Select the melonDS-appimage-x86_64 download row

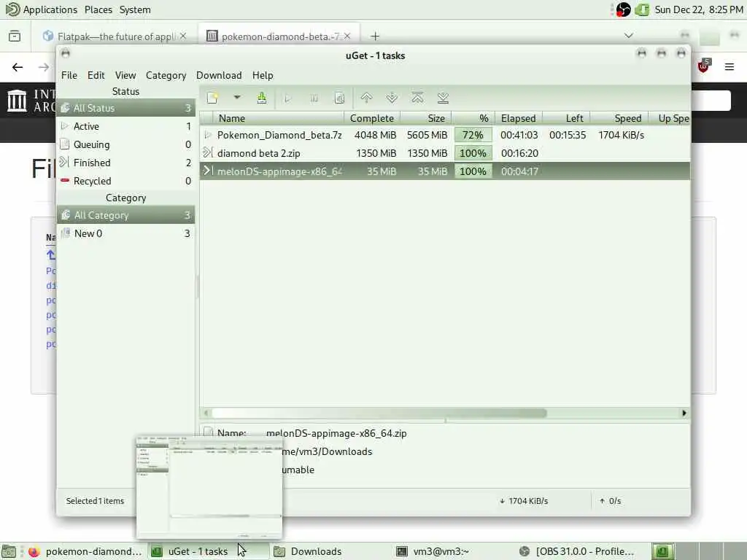coord(445,171)
